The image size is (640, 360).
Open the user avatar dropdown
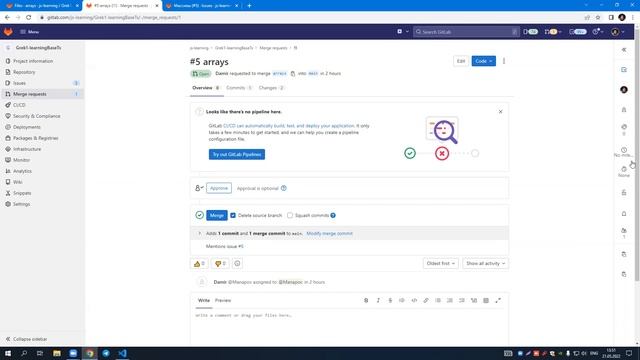tap(617, 31)
